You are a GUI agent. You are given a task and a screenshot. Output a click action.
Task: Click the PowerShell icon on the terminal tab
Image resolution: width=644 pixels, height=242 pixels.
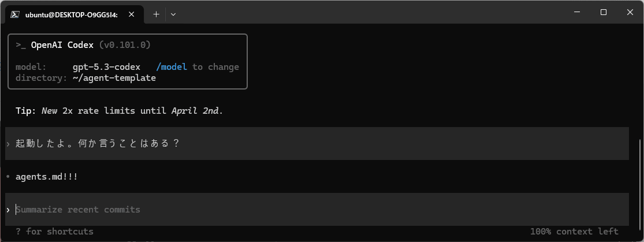[x=15, y=14]
